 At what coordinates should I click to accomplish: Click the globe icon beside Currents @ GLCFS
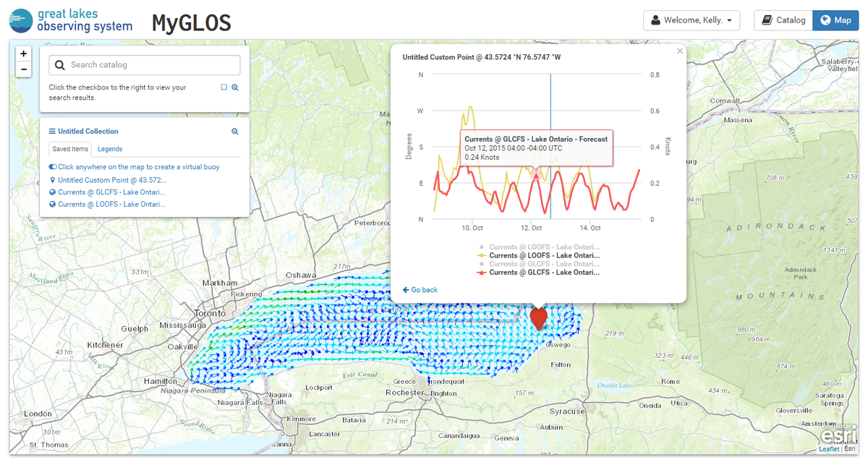tap(52, 192)
